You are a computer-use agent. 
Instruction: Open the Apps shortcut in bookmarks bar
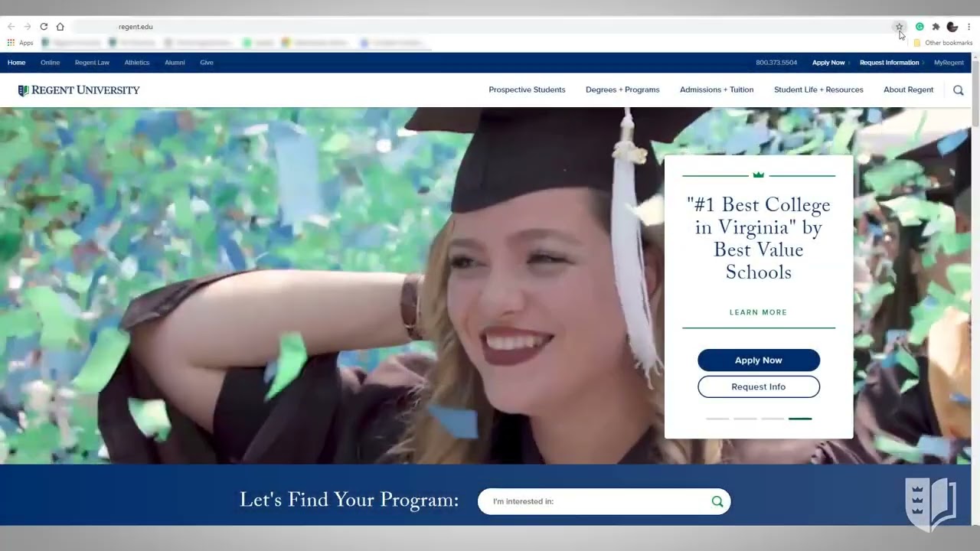click(x=21, y=43)
